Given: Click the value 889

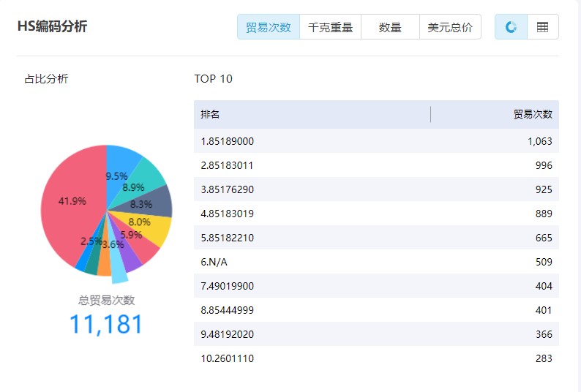Looking at the screenshot, I should point(544,214).
